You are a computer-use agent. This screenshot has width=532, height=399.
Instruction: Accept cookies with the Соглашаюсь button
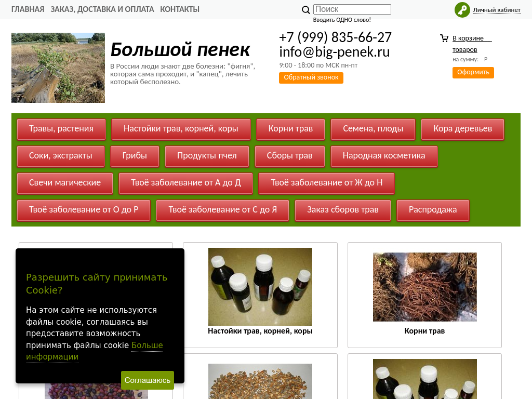point(148,380)
